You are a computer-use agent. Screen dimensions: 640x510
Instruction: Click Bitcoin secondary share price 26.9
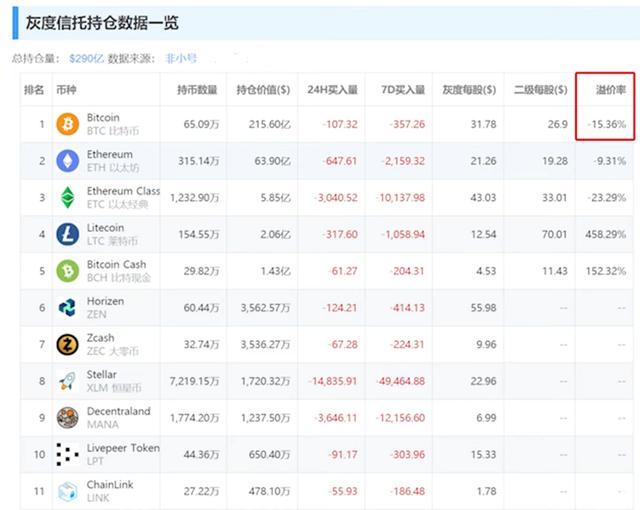558,124
